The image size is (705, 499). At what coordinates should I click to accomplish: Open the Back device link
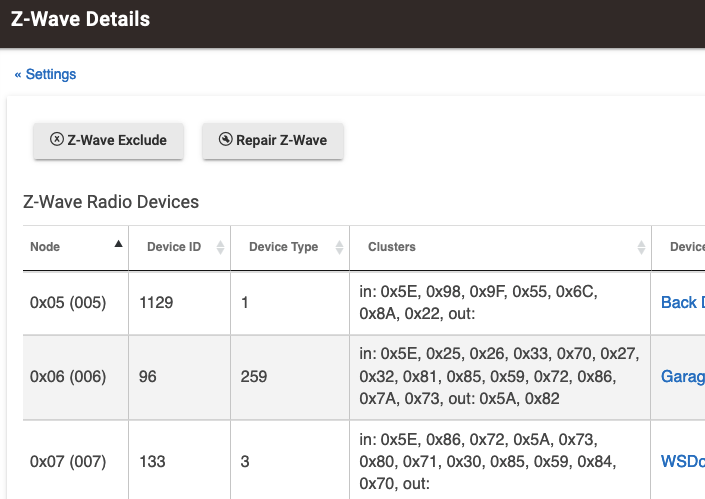point(683,303)
